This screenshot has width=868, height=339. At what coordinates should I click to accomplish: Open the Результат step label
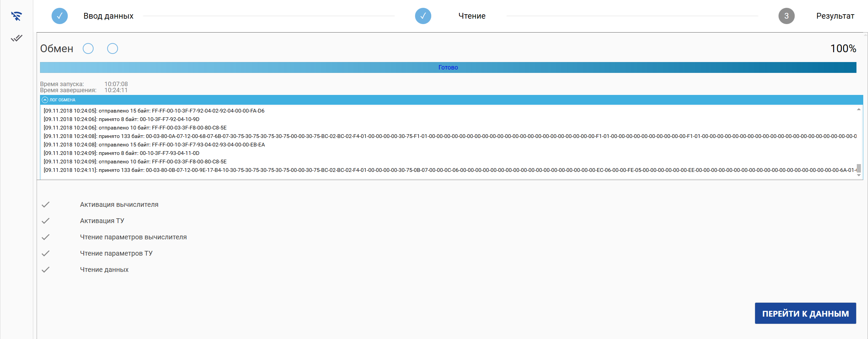click(x=835, y=16)
